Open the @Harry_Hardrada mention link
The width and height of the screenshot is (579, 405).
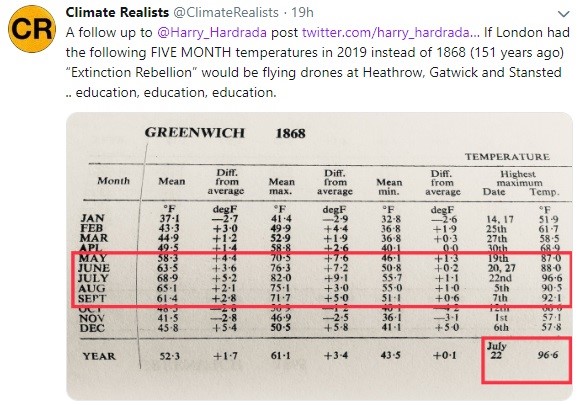(212, 33)
